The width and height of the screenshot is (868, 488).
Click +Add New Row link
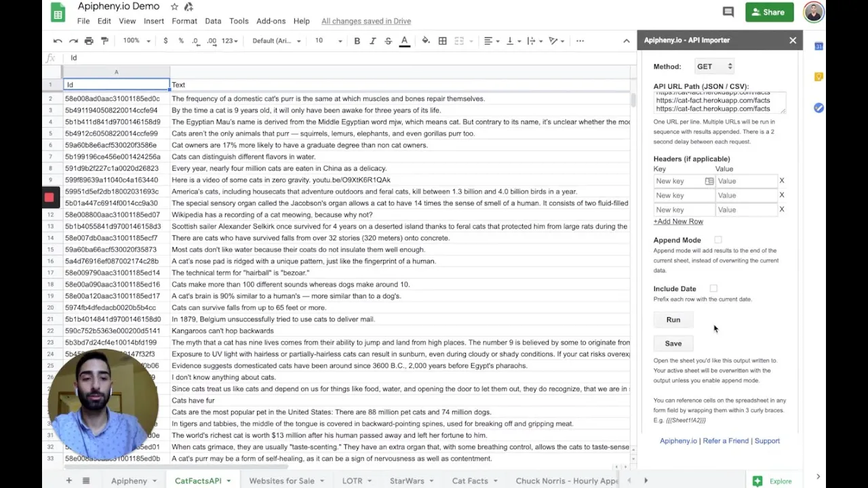pyautogui.click(x=678, y=222)
